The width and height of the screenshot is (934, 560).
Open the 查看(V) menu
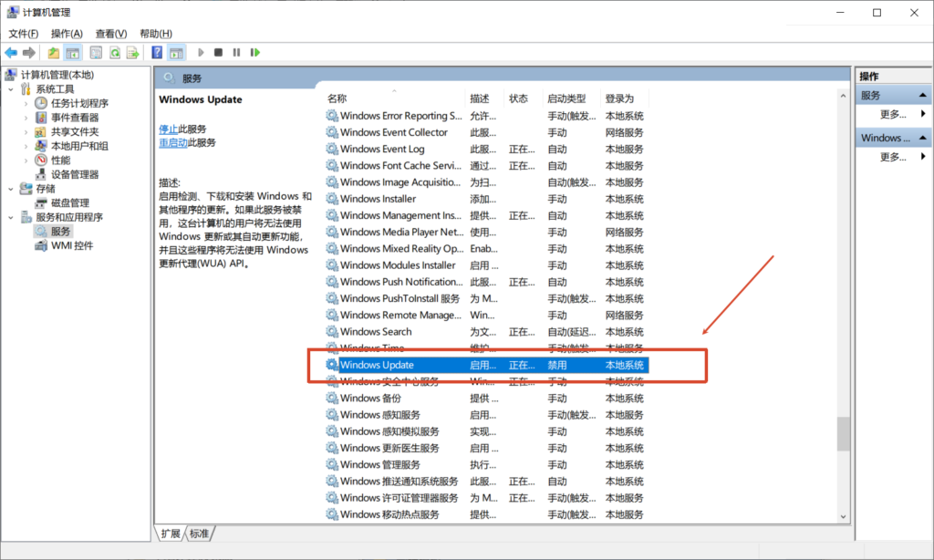tap(110, 34)
